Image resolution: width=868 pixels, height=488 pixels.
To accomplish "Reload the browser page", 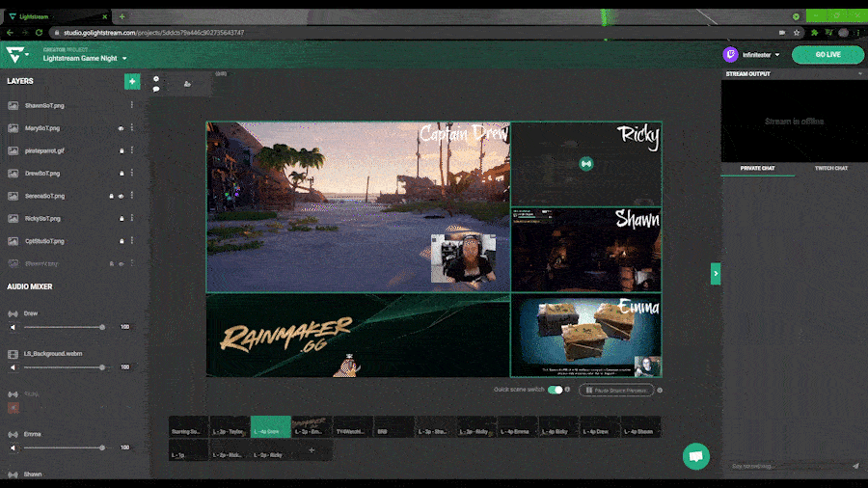I will tap(39, 33).
